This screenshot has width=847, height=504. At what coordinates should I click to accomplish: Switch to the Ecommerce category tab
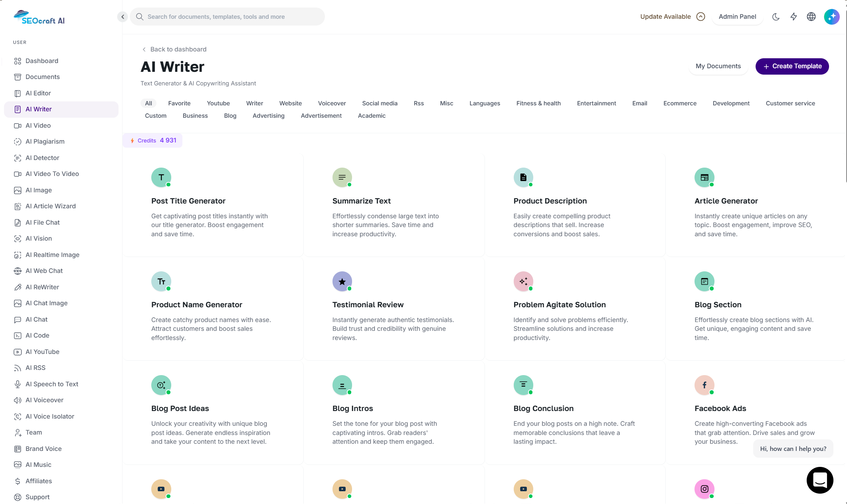point(679,103)
